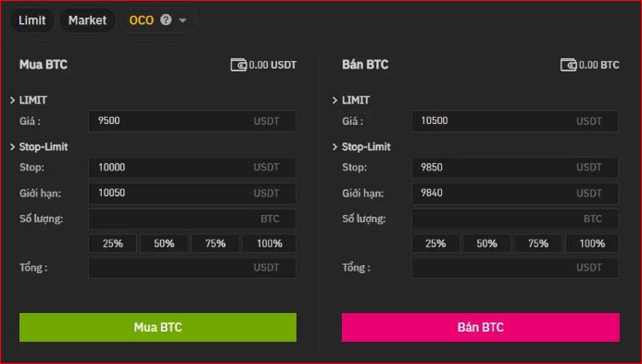This screenshot has width=642, height=364.
Task: Open the OCO order type dropdown arrow
Action: pyautogui.click(x=183, y=20)
